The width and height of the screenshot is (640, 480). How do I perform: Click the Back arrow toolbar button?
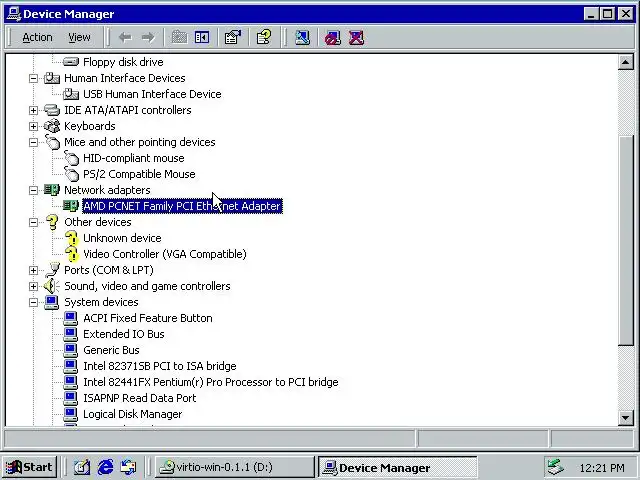[125, 38]
